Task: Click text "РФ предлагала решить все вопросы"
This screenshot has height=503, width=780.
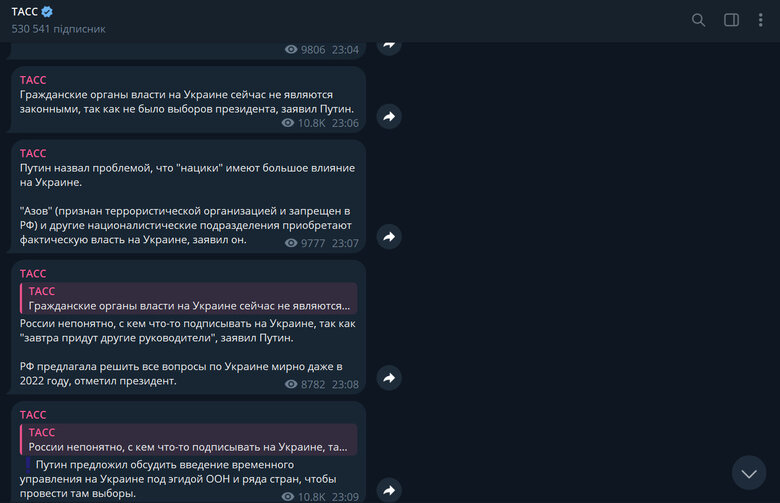Action: coord(113,367)
